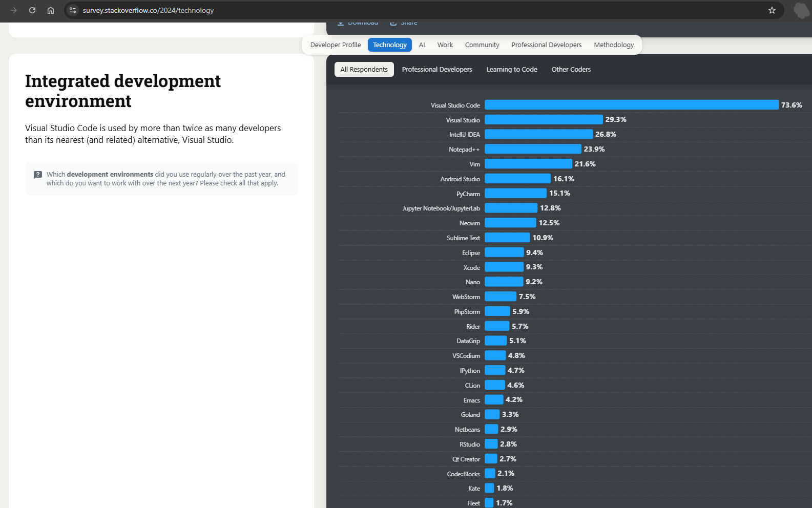The image size is (812, 508).
Task: Click the Nano label
Action: pos(473,282)
